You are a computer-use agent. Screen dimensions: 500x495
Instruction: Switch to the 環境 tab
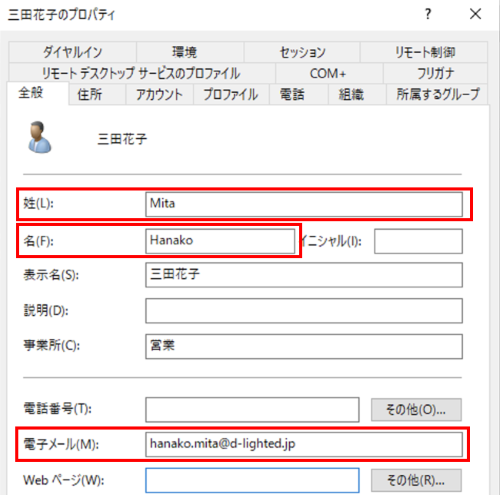click(x=190, y=52)
